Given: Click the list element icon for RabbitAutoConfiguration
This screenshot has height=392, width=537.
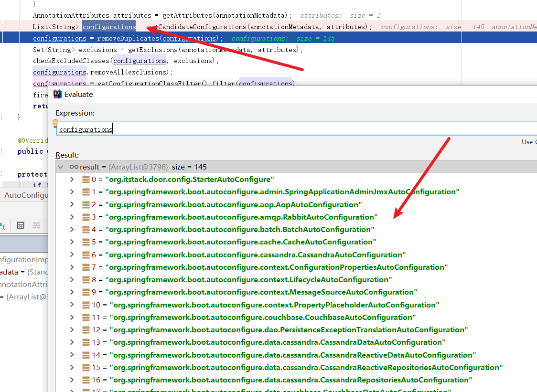Looking at the screenshot, I should tap(86, 217).
